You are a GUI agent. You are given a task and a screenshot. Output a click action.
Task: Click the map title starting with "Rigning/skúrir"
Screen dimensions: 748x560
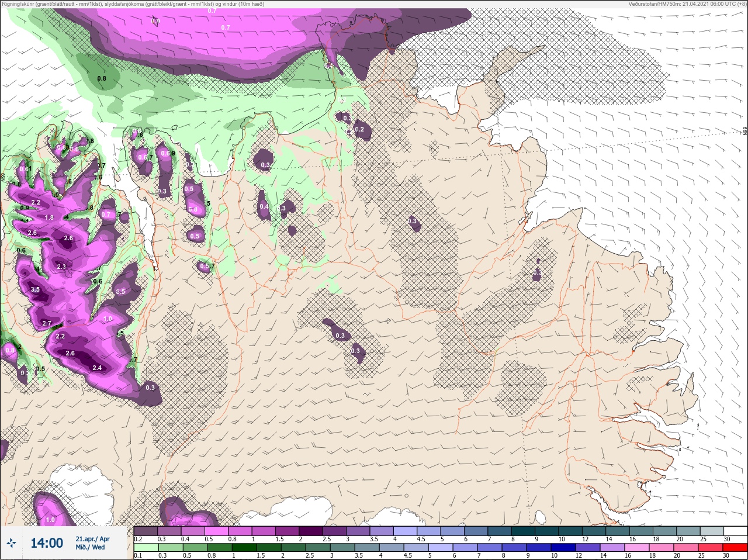coord(133,4)
